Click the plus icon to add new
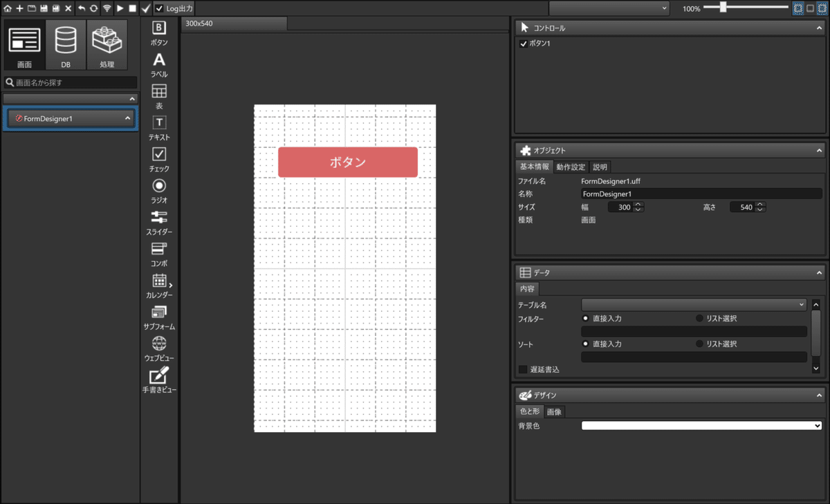 point(19,8)
